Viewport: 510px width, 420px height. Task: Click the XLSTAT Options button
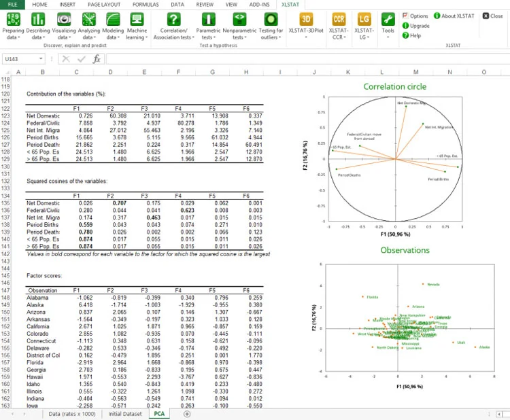click(x=415, y=16)
